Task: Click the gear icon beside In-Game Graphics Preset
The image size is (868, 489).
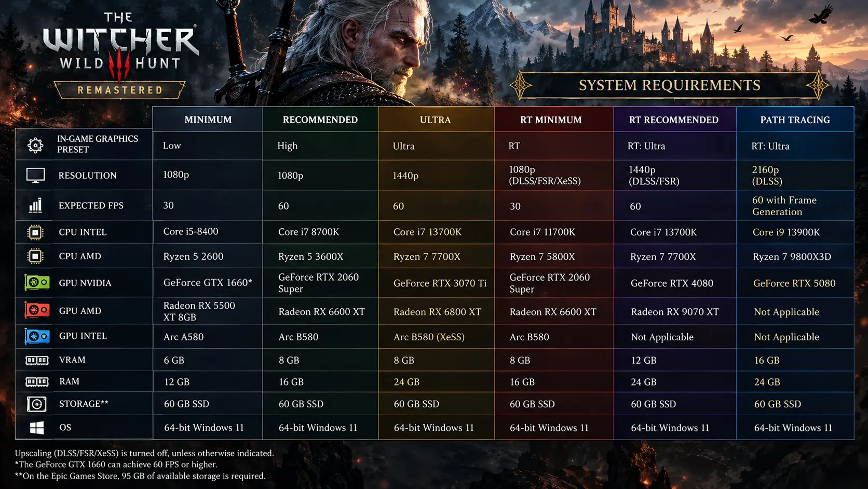Action: [x=35, y=146]
